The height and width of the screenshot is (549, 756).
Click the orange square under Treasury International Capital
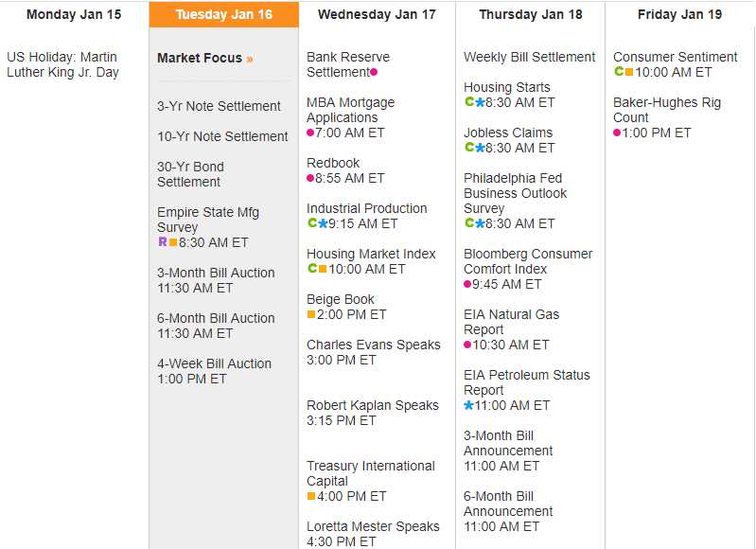pyautogui.click(x=311, y=496)
